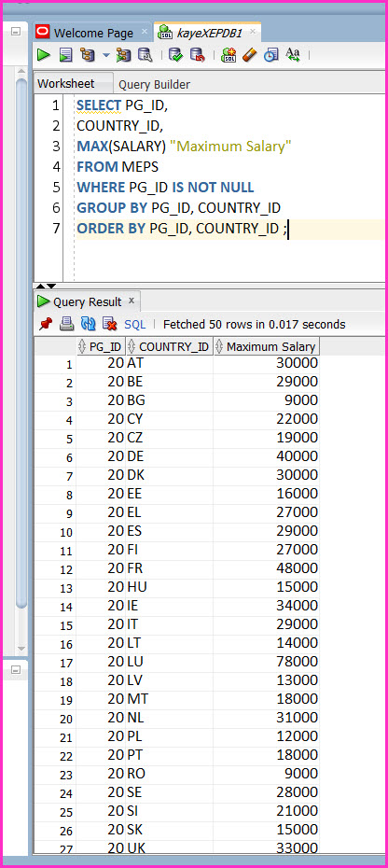Click the MEPS table name in line 4
388x868 pixels.
[140, 167]
